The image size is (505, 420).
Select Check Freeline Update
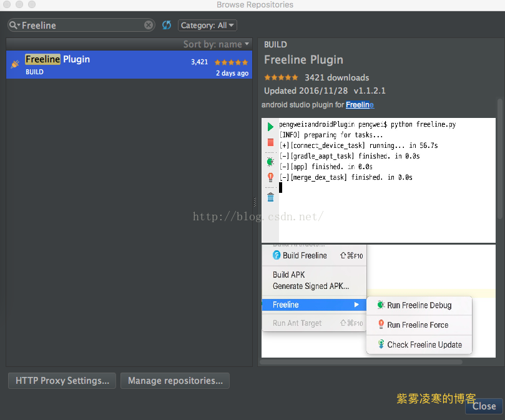click(x=419, y=344)
